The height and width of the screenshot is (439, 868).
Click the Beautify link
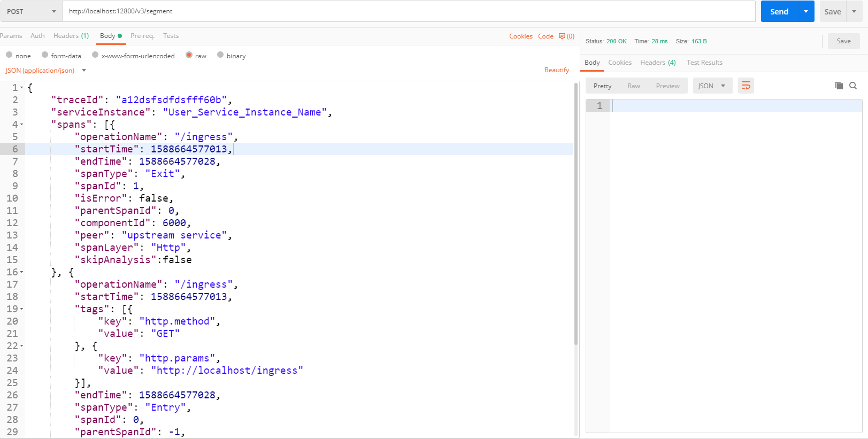pos(557,70)
